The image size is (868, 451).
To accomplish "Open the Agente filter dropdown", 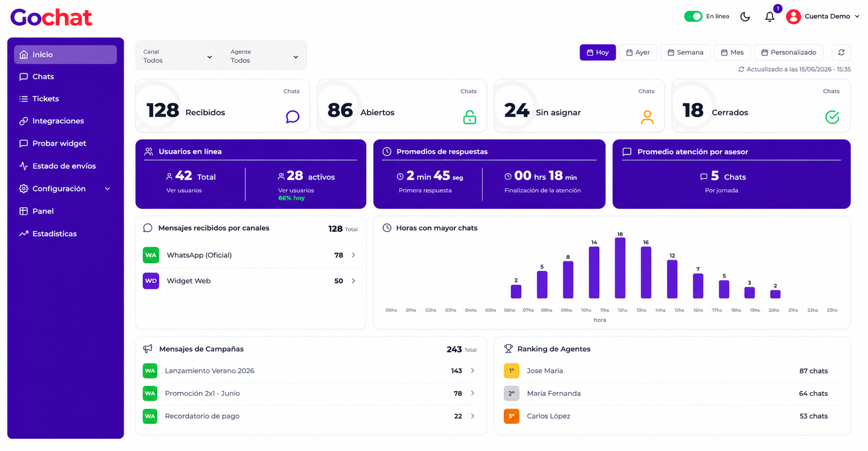I will tap(264, 56).
